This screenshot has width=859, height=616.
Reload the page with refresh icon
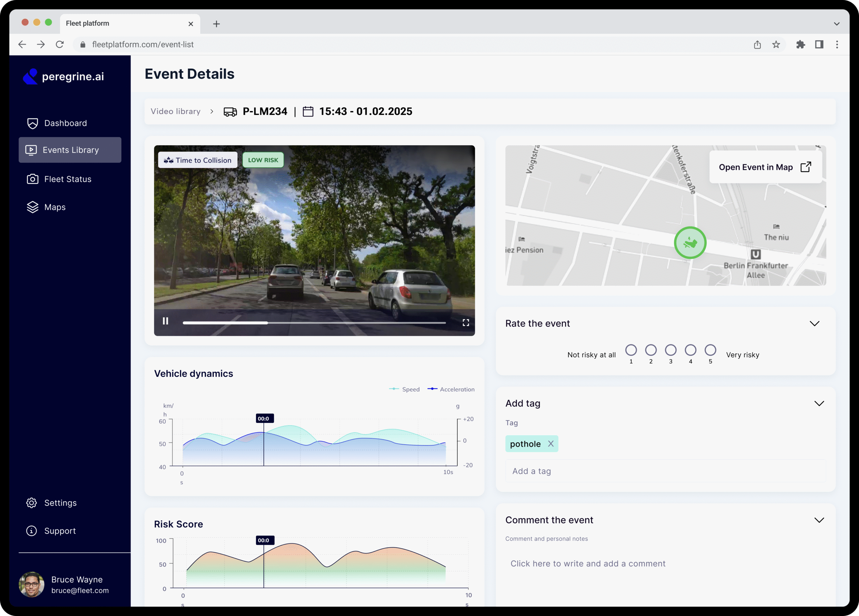point(60,45)
